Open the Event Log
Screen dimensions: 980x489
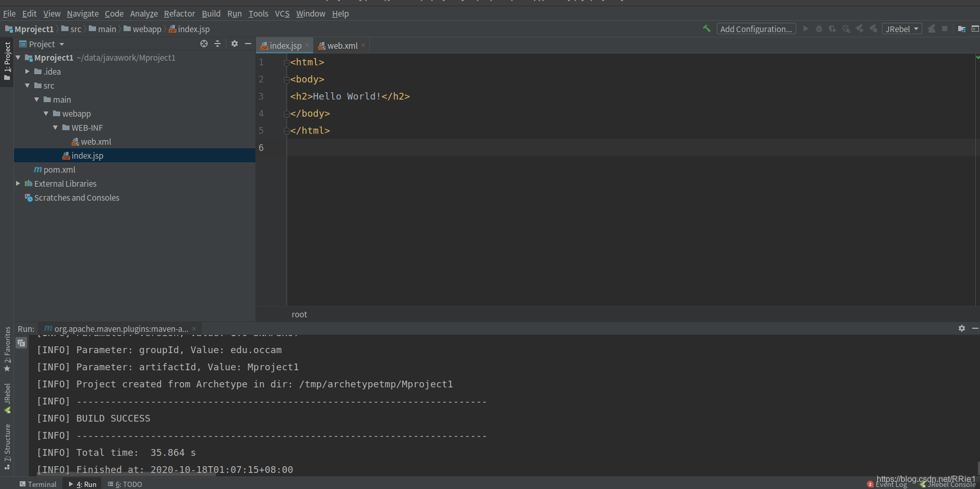[887, 485]
